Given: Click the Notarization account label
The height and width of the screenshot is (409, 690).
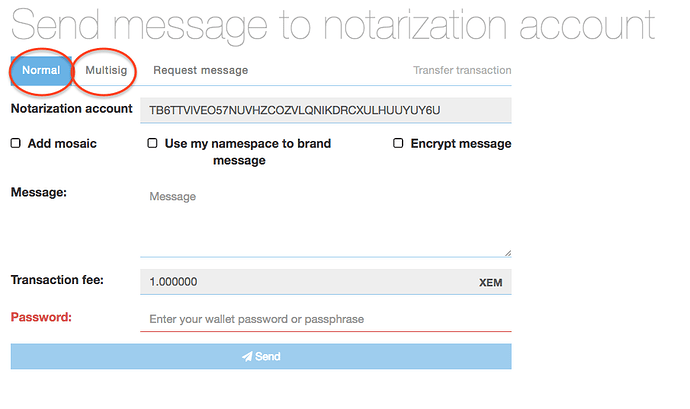Looking at the screenshot, I should [x=71, y=109].
